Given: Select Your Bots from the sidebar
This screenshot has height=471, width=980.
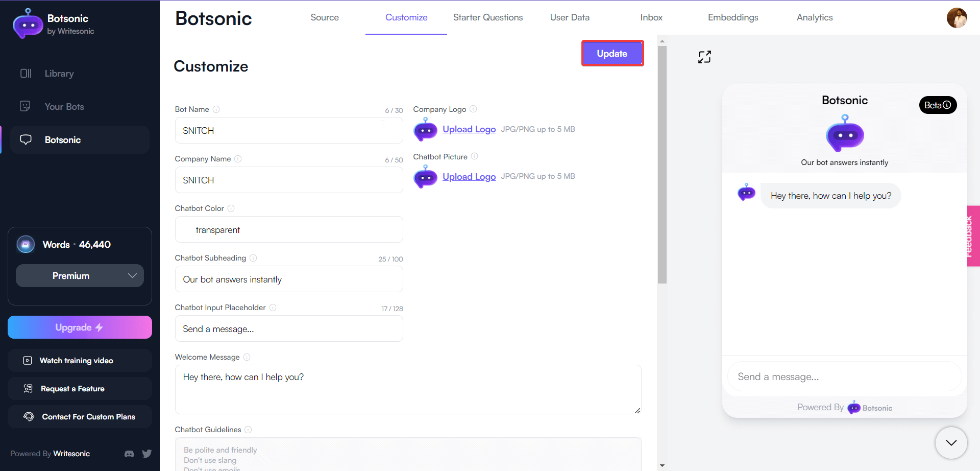Looking at the screenshot, I should 64,106.
